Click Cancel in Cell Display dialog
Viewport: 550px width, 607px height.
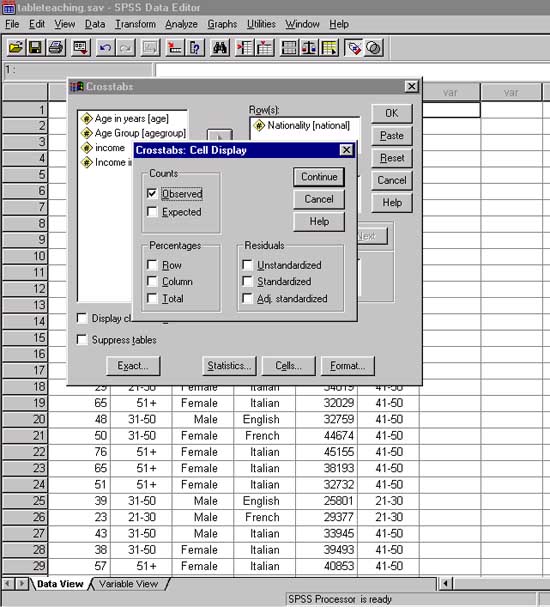pyautogui.click(x=319, y=199)
